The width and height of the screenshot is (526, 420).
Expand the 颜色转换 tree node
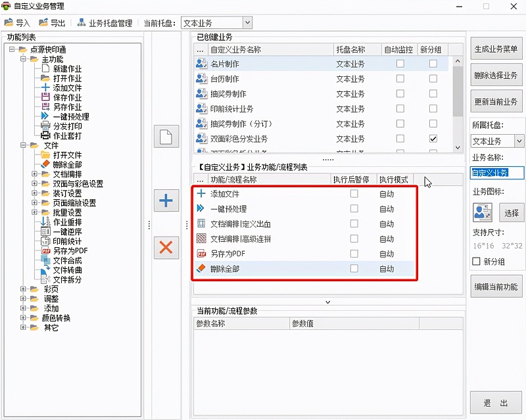point(23,317)
